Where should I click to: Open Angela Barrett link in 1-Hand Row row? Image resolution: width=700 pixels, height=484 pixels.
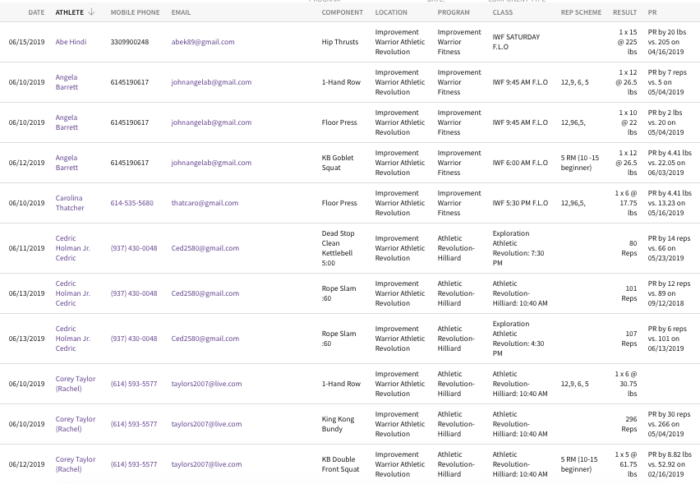(x=67, y=82)
